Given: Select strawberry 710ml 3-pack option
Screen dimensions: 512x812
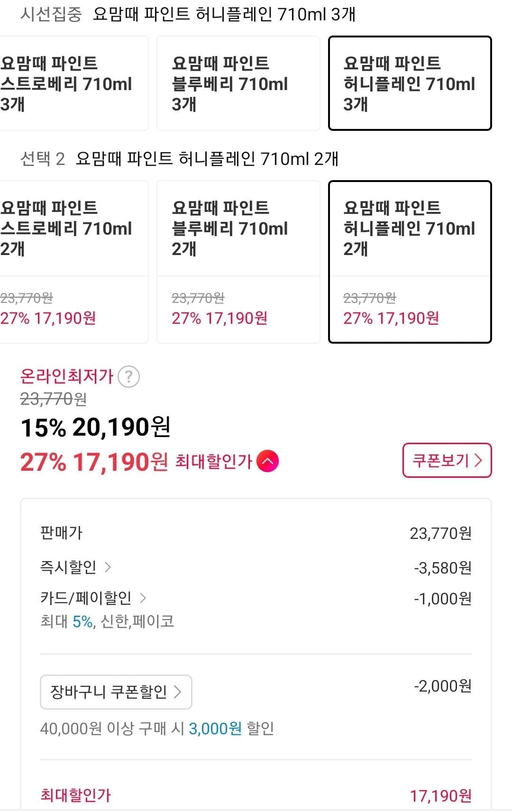Looking at the screenshot, I should pyautogui.click(x=71, y=83).
